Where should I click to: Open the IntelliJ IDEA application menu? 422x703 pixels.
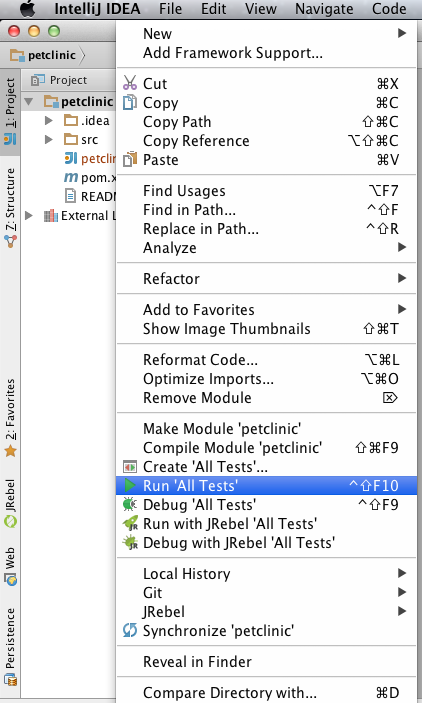pyautogui.click(x=97, y=9)
